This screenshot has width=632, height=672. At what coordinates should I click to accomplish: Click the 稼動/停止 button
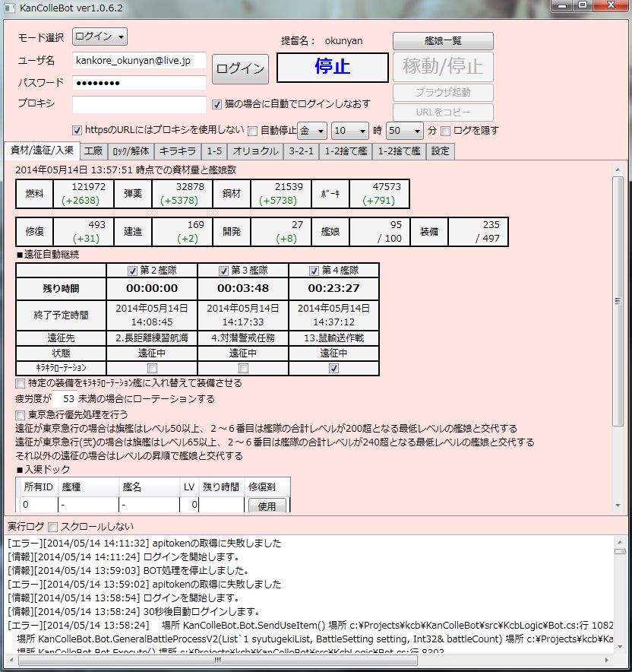point(443,66)
